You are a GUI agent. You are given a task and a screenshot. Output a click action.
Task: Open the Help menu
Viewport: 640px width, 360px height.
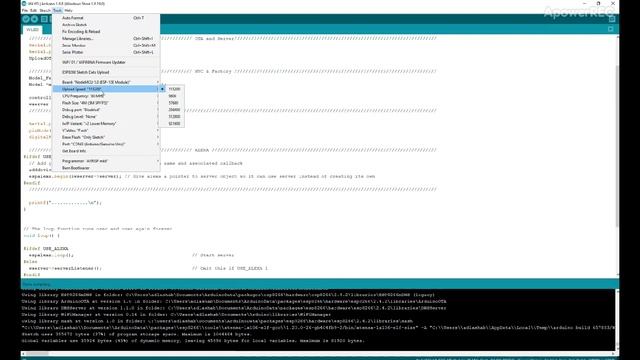pyautogui.click(x=69, y=10)
